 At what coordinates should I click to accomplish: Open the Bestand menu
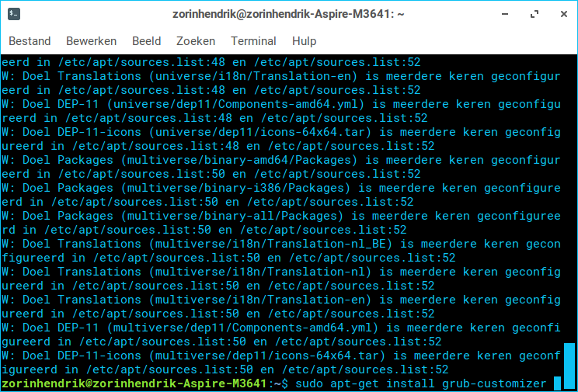tap(30, 41)
